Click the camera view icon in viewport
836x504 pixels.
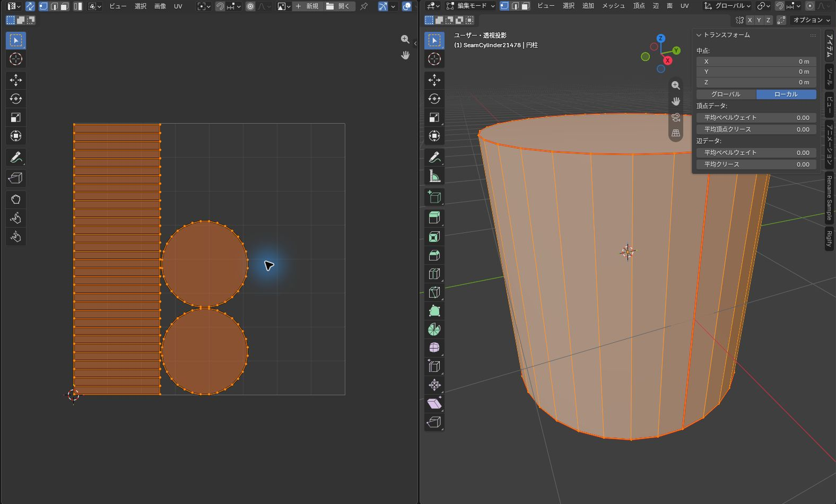tap(676, 117)
